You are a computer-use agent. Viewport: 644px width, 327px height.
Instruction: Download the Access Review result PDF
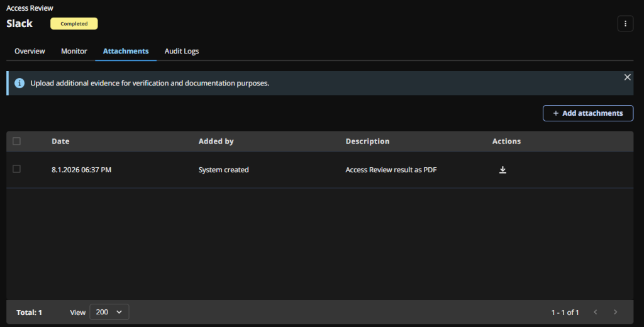pyautogui.click(x=502, y=170)
